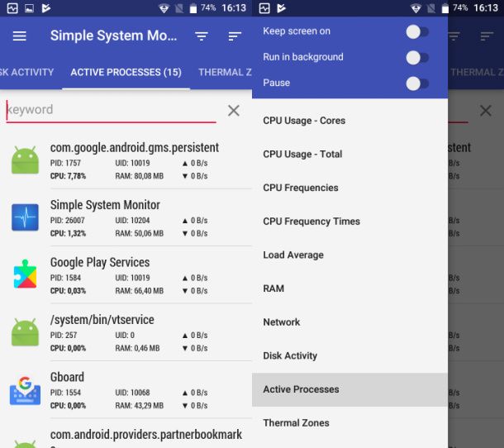
Task: Tap activity monitor icon in right status bar
Action: point(264,8)
